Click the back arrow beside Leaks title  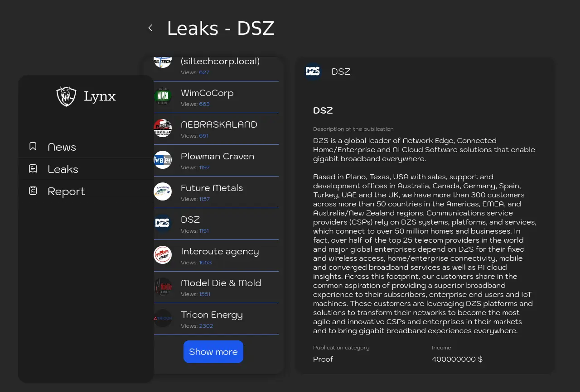point(150,28)
